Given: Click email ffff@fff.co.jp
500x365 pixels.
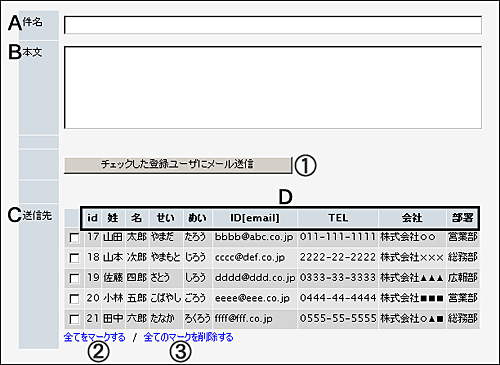Looking at the screenshot, I should coord(243,318).
